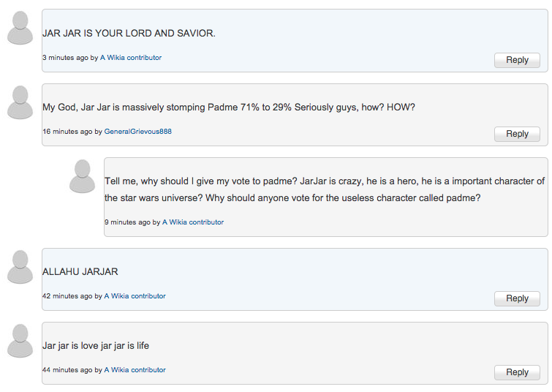The image size is (552, 392).
Task: Open GeneralGrievous888 user profile link
Action: [137, 132]
